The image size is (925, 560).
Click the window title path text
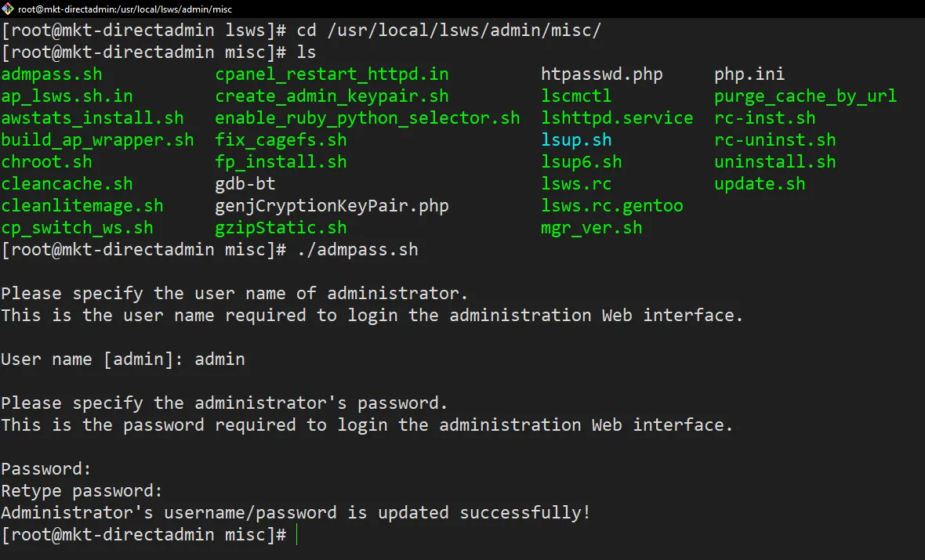pyautogui.click(x=125, y=9)
